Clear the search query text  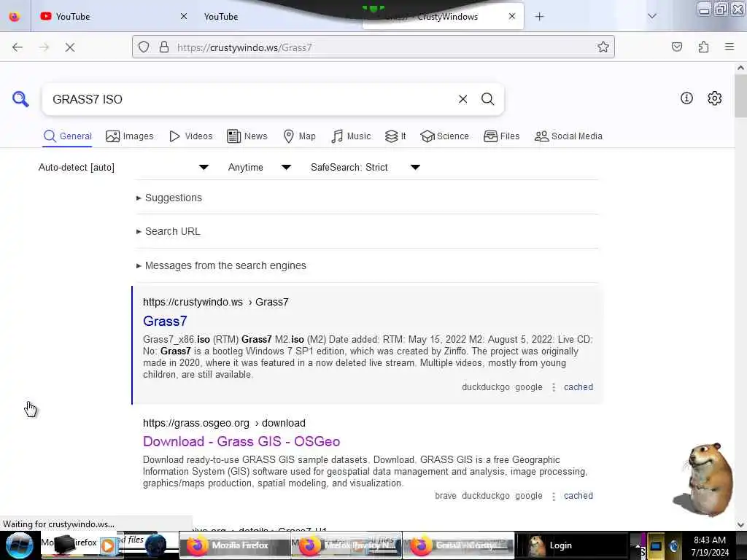[462, 99]
